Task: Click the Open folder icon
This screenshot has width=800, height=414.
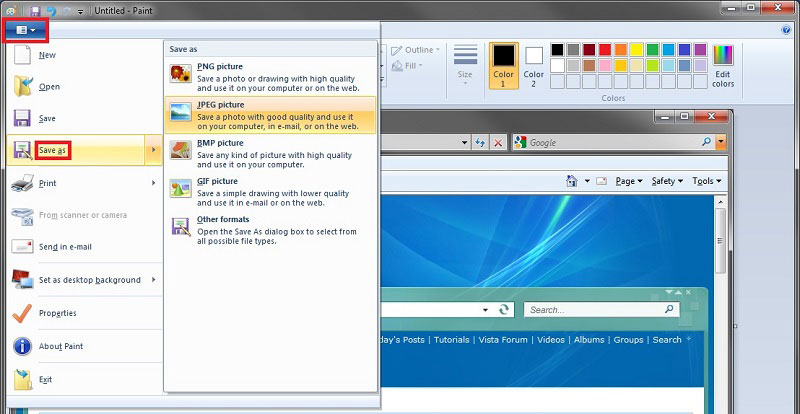Action: click(x=22, y=87)
